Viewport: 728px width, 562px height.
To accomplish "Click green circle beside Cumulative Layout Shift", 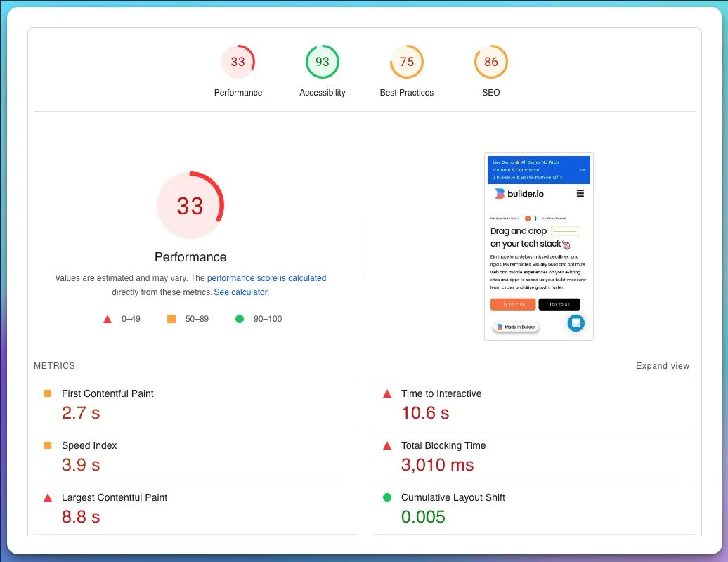I will point(386,497).
